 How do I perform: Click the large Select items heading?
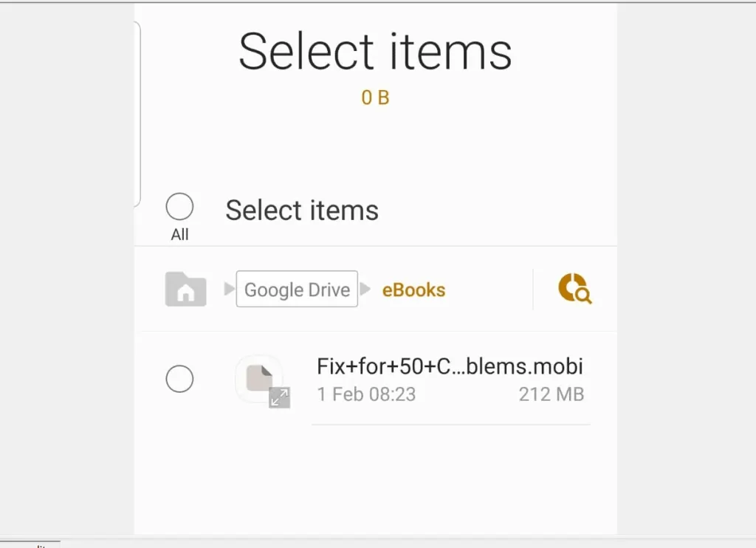375,52
